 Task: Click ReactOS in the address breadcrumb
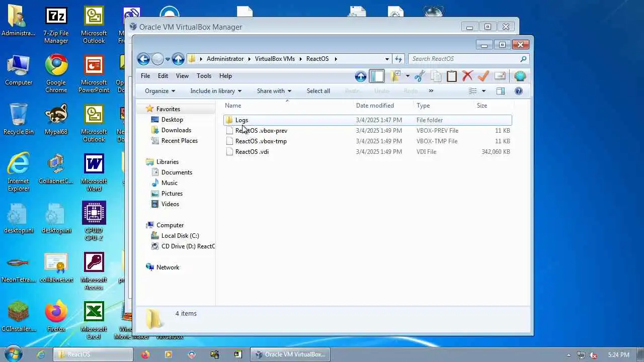click(x=317, y=59)
